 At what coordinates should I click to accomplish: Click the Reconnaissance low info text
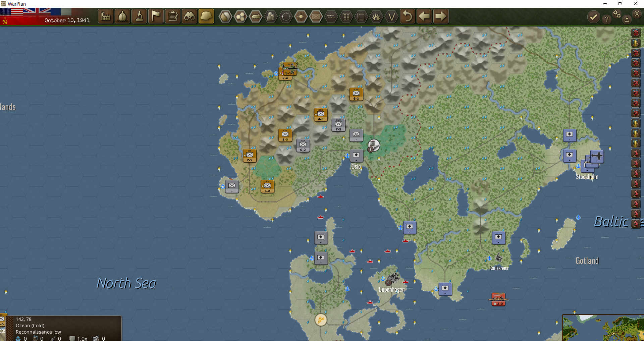tap(38, 332)
